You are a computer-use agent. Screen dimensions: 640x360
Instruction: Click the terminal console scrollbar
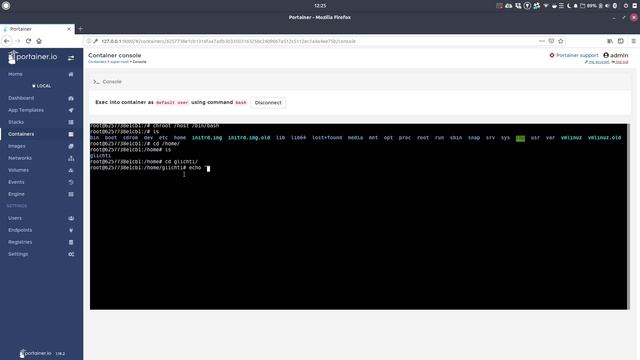(x=628, y=216)
